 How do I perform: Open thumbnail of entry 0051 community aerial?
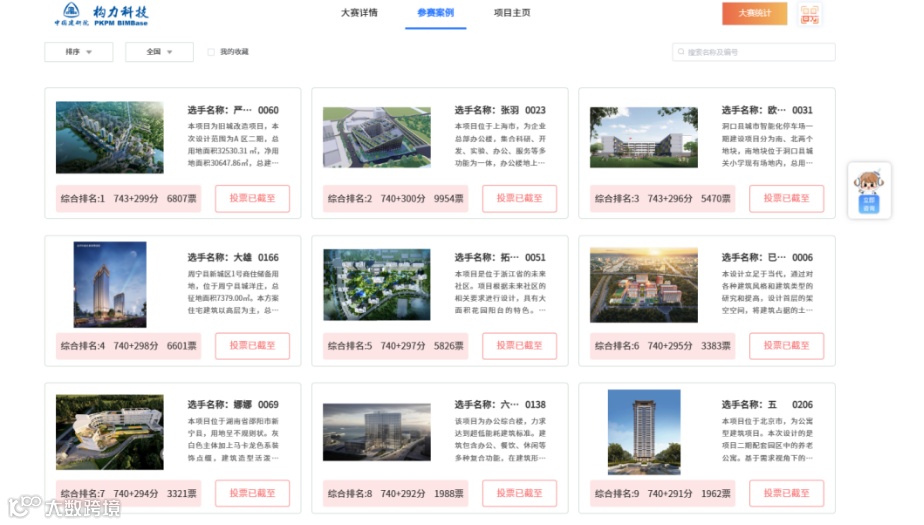[377, 285]
